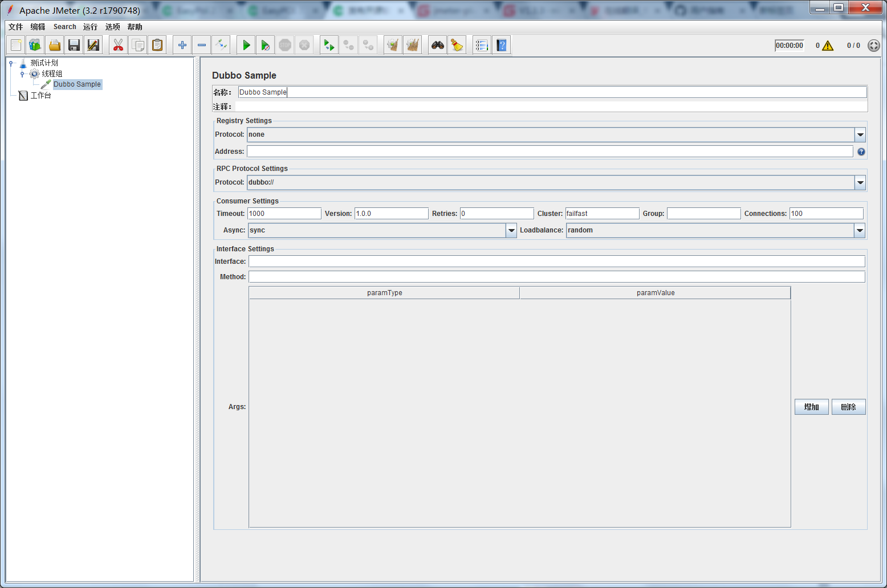Click the warning triangle error indicator

pyautogui.click(x=828, y=46)
